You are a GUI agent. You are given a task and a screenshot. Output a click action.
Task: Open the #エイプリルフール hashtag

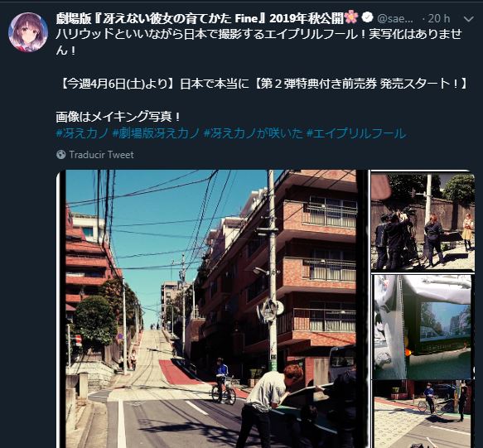point(356,133)
